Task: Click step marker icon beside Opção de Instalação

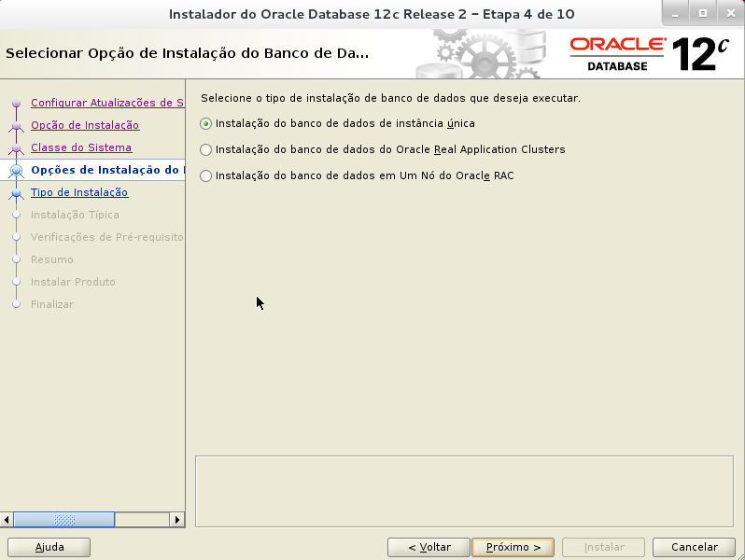Action: (17, 126)
